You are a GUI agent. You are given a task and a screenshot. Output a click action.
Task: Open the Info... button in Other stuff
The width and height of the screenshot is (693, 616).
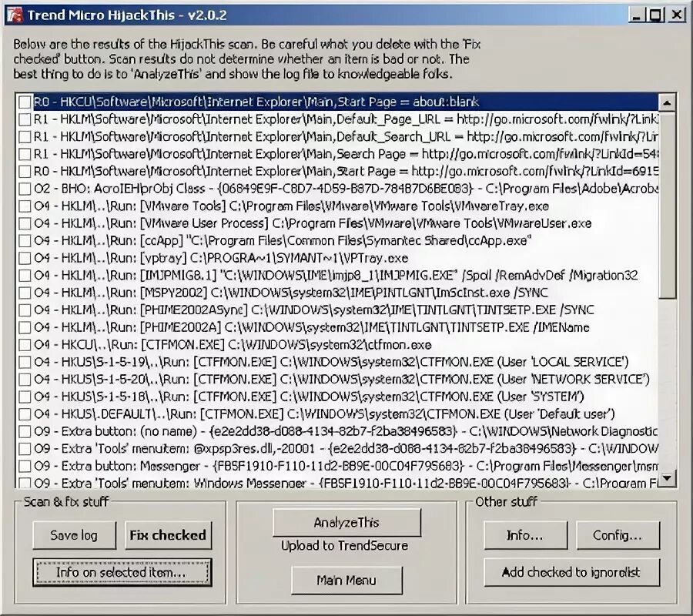(x=525, y=536)
